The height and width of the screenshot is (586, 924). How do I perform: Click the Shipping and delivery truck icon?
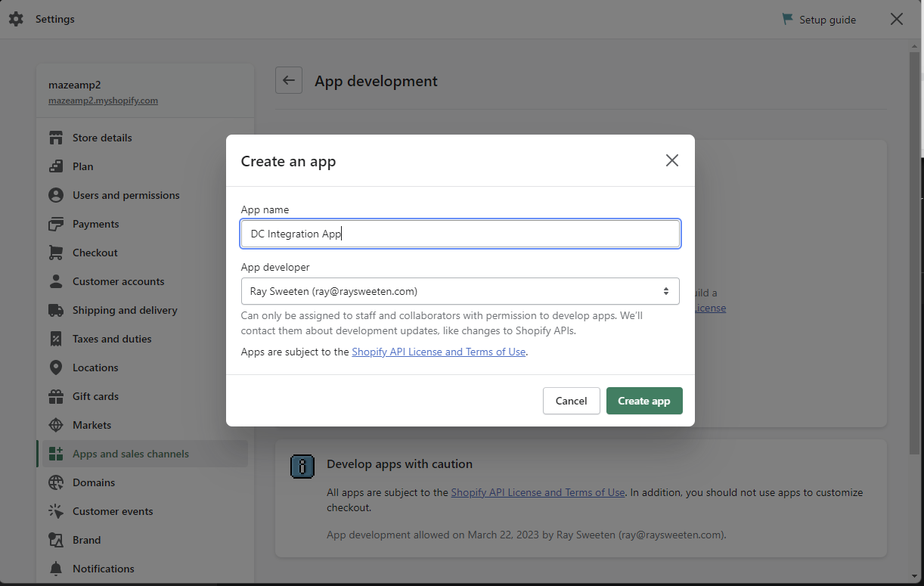(55, 310)
